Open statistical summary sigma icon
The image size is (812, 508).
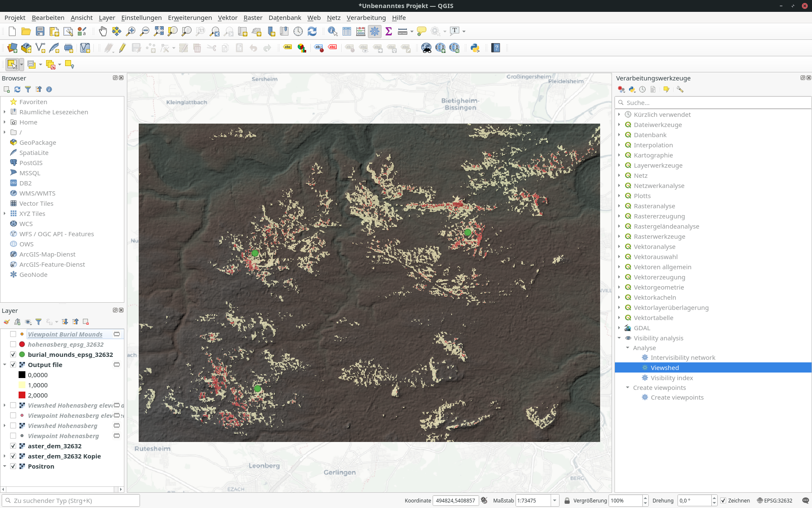pyautogui.click(x=389, y=31)
